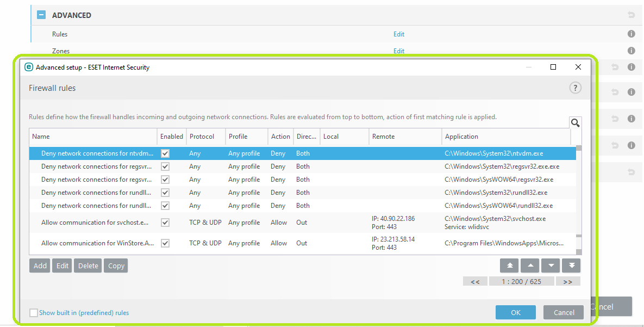Uncheck Enabled for the SysWOW64 regsvr32 rule
Viewport: 644px width, 327px height.
pos(165,180)
